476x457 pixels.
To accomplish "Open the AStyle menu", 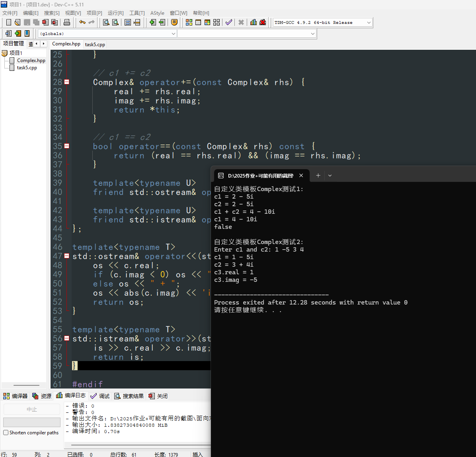I will pos(157,13).
